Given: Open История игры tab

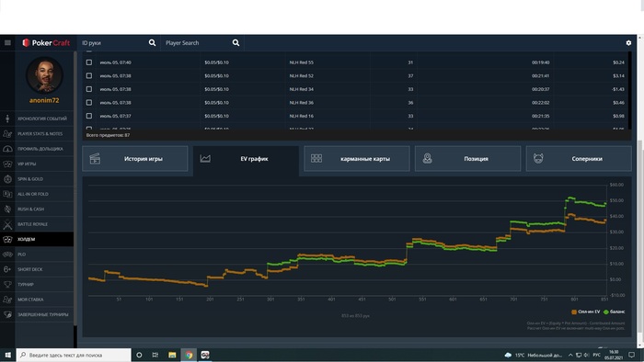Looking at the screenshot, I should click(x=135, y=159).
